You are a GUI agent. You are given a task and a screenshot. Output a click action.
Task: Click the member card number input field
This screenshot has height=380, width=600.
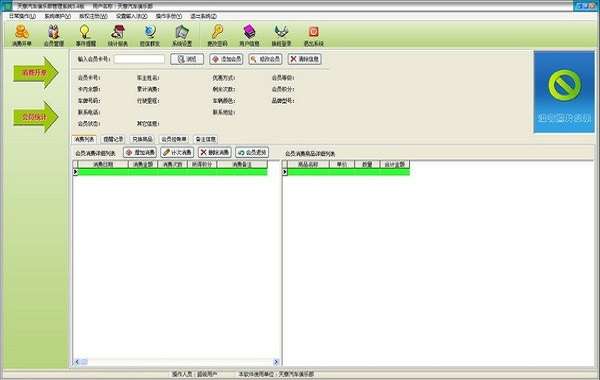coord(139,59)
